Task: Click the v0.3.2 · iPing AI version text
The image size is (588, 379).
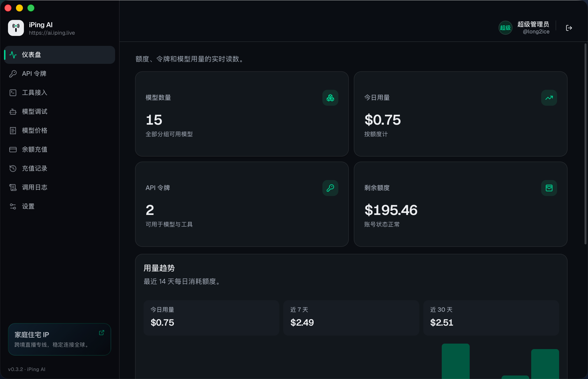Action: 27,369
